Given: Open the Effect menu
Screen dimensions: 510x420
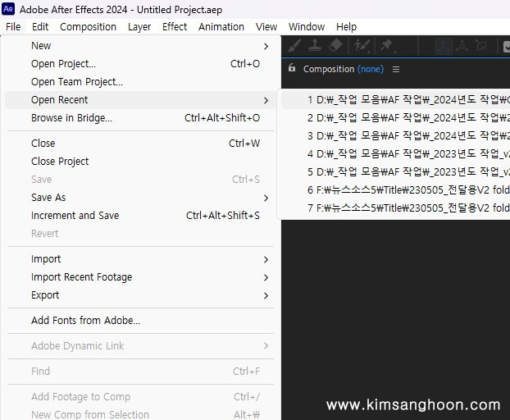Looking at the screenshot, I should tap(175, 27).
